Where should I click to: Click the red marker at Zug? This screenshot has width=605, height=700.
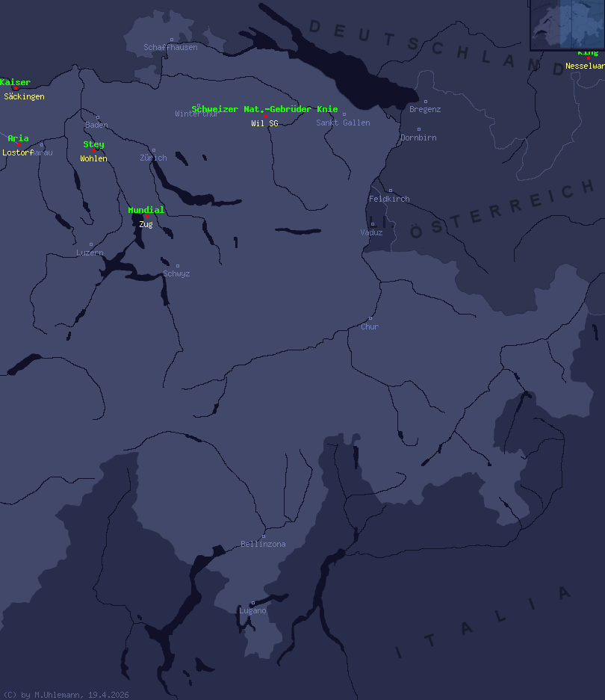click(x=146, y=217)
